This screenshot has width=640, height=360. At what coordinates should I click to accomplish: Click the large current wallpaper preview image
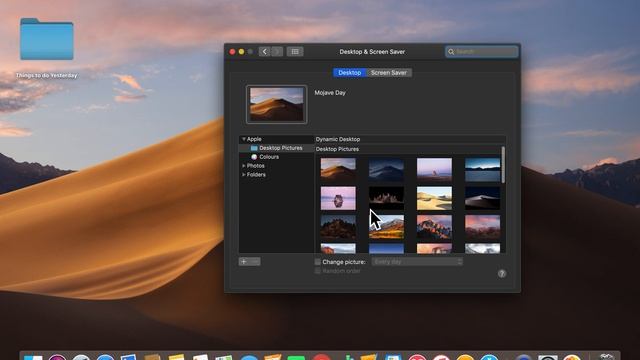276,104
